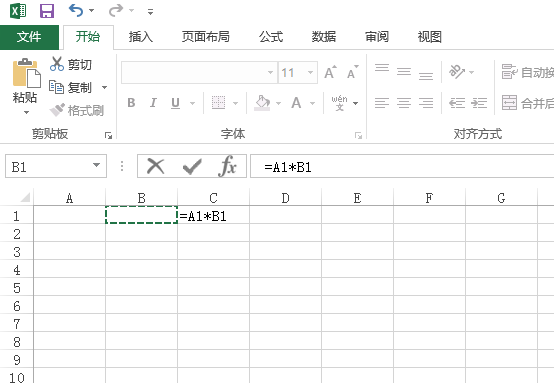This screenshot has width=554, height=383.
Task: Click the 格式刷 format painter
Action: pos(77,111)
